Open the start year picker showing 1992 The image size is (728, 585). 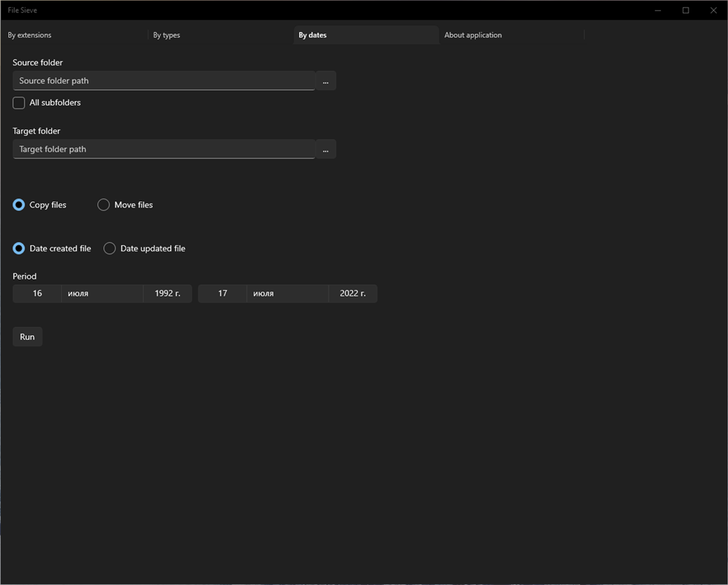pyautogui.click(x=167, y=293)
